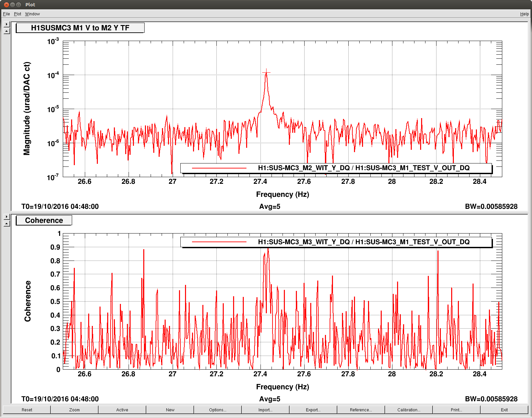Screen dimensions: 532x418
Task: Click the Export button
Action: point(313,410)
